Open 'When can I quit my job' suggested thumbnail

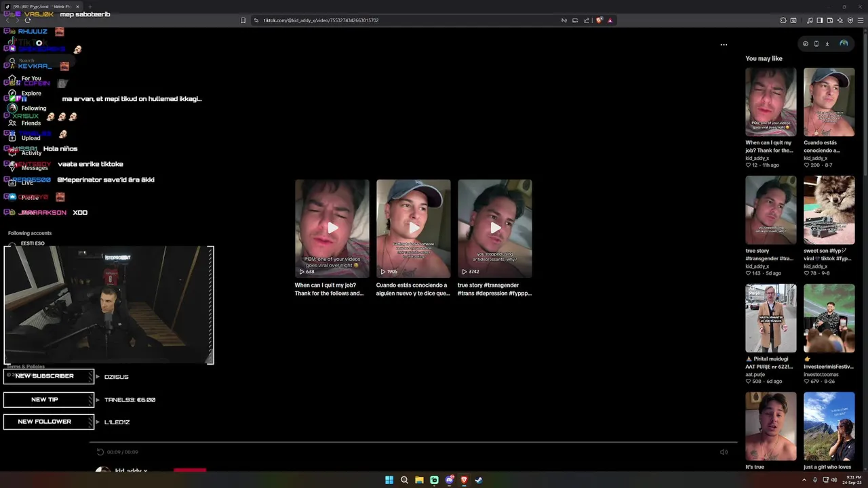click(771, 102)
